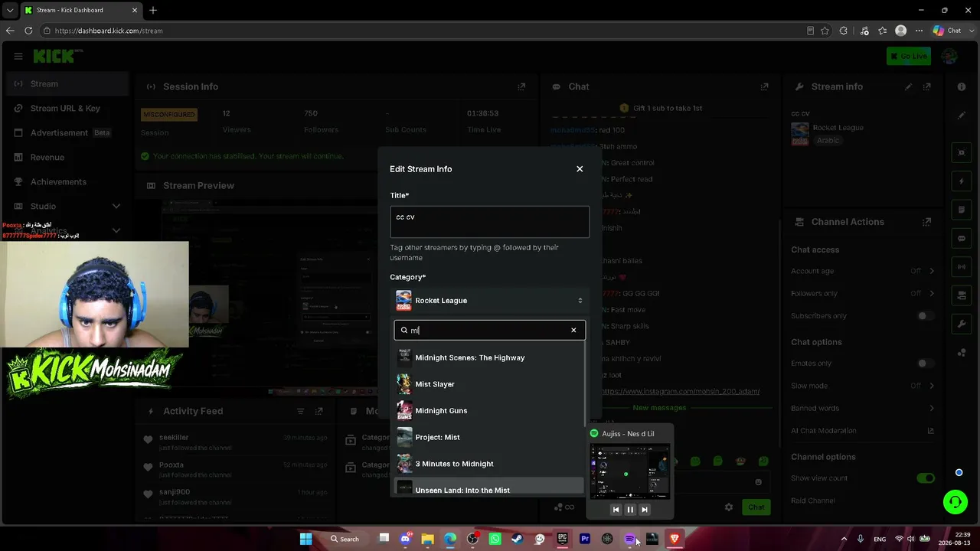Click the category search input
The width and height of the screenshot is (980, 551).
489,331
